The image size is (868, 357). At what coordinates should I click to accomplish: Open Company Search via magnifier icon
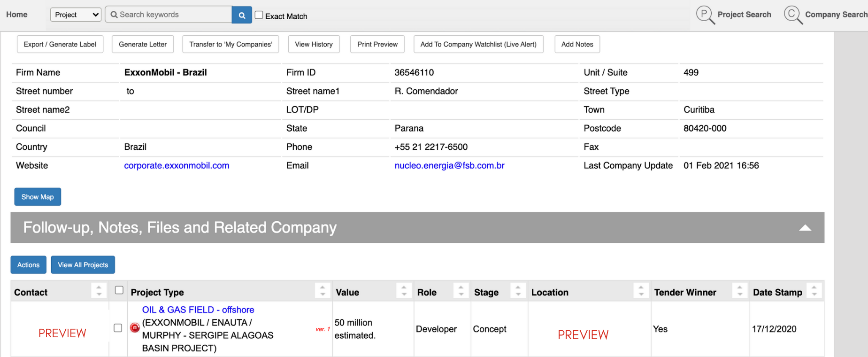(x=793, y=15)
